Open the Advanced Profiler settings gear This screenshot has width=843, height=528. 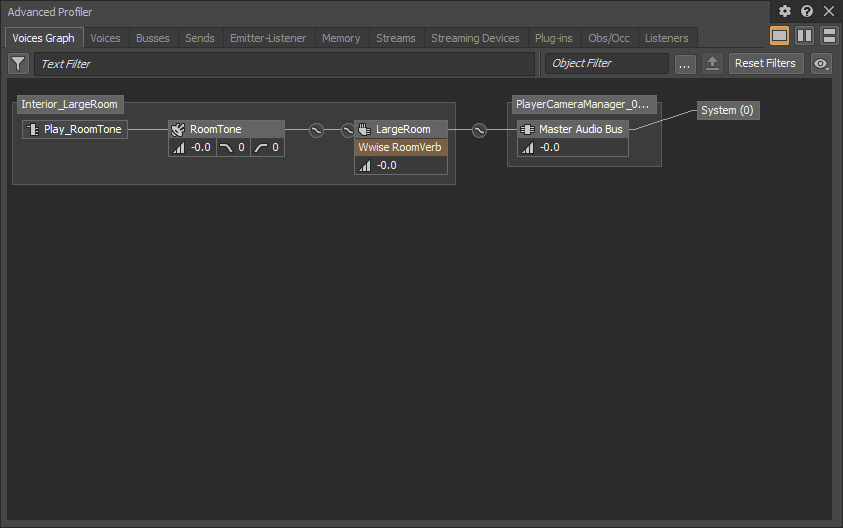point(784,11)
